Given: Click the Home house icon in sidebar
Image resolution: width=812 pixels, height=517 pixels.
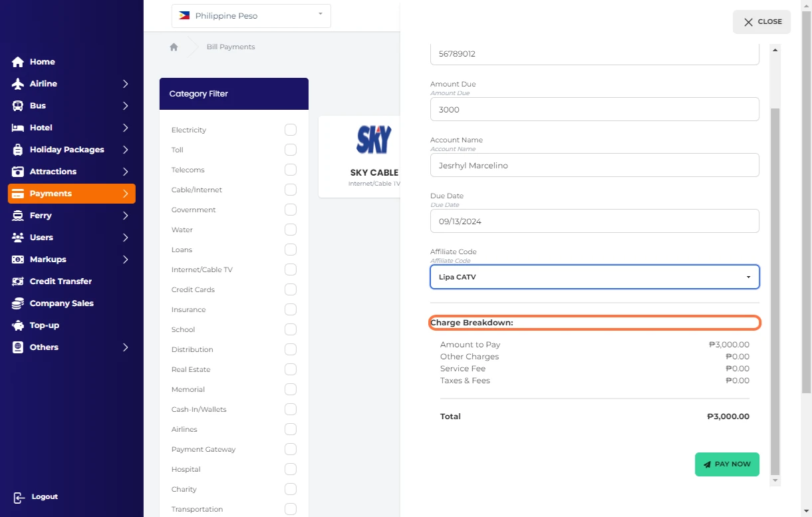Looking at the screenshot, I should (x=18, y=62).
